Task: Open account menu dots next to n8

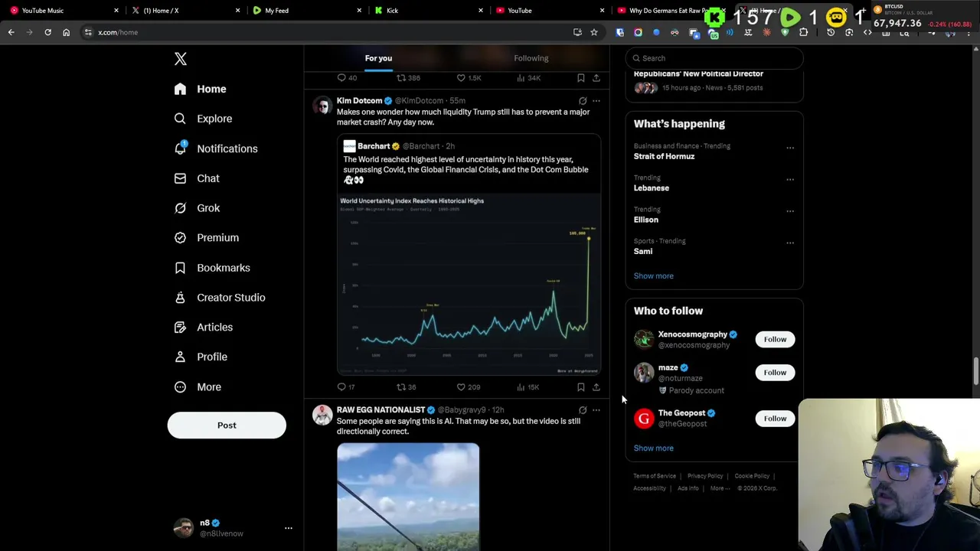Action: [289, 528]
